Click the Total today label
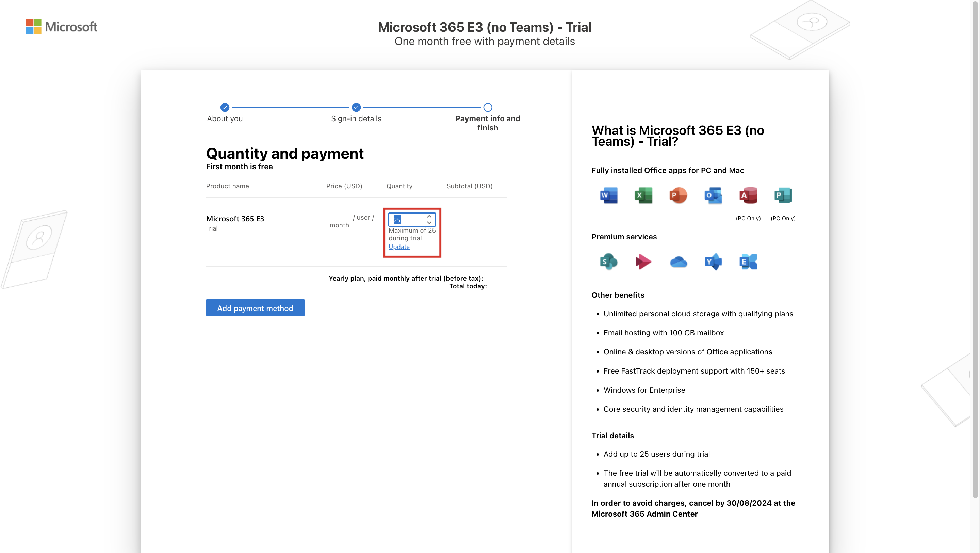 [468, 286]
